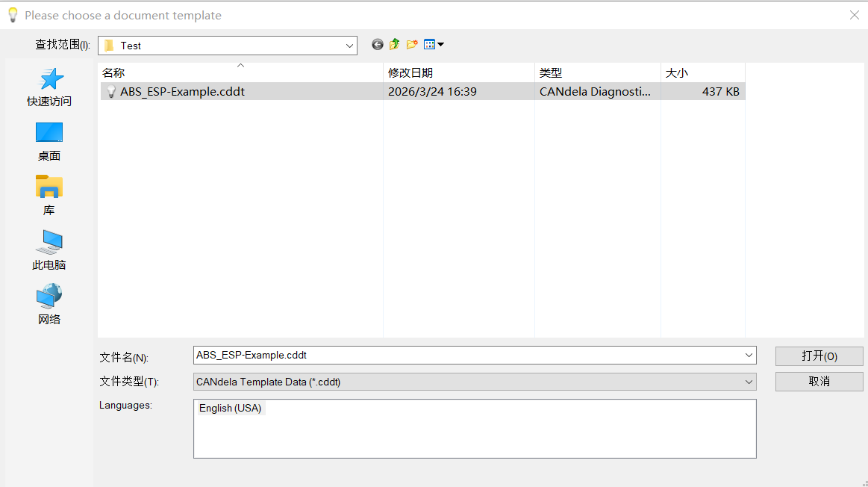The width and height of the screenshot is (868, 487).
Task: Open 快速访问 in the places bar
Action: (x=49, y=87)
